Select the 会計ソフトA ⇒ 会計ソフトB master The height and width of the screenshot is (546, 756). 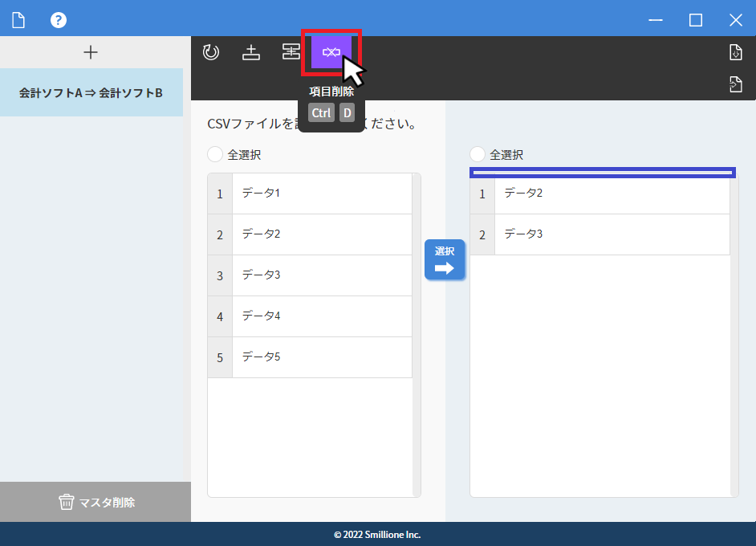[x=91, y=92]
